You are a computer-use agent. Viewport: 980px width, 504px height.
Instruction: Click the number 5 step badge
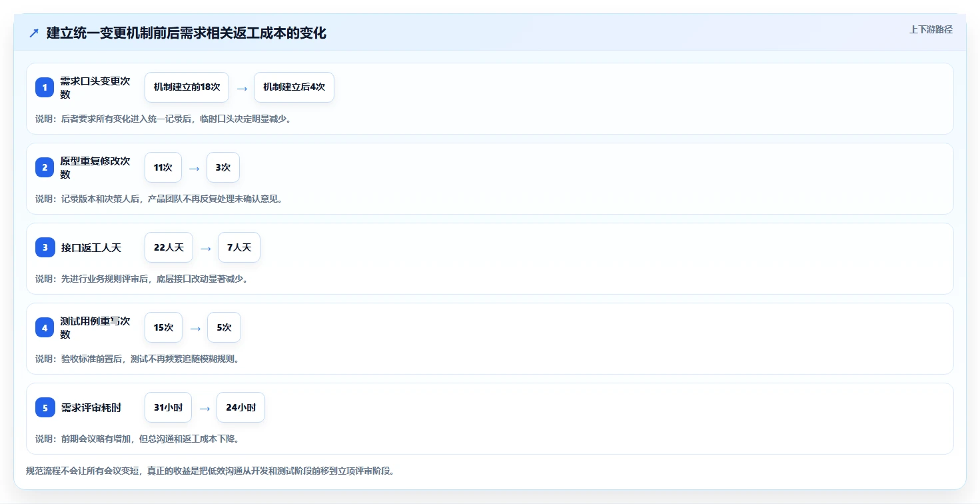click(45, 407)
